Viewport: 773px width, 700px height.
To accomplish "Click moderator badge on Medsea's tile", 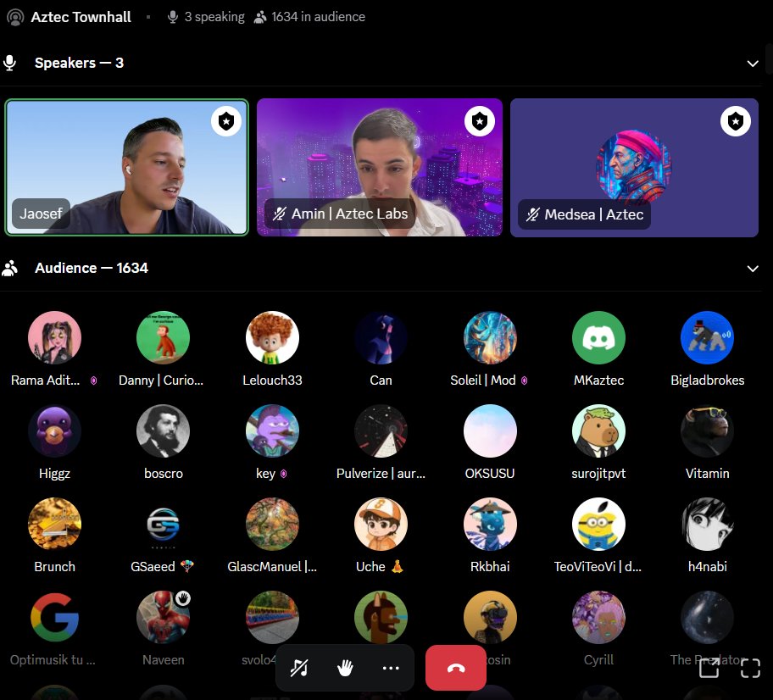I will [736, 121].
